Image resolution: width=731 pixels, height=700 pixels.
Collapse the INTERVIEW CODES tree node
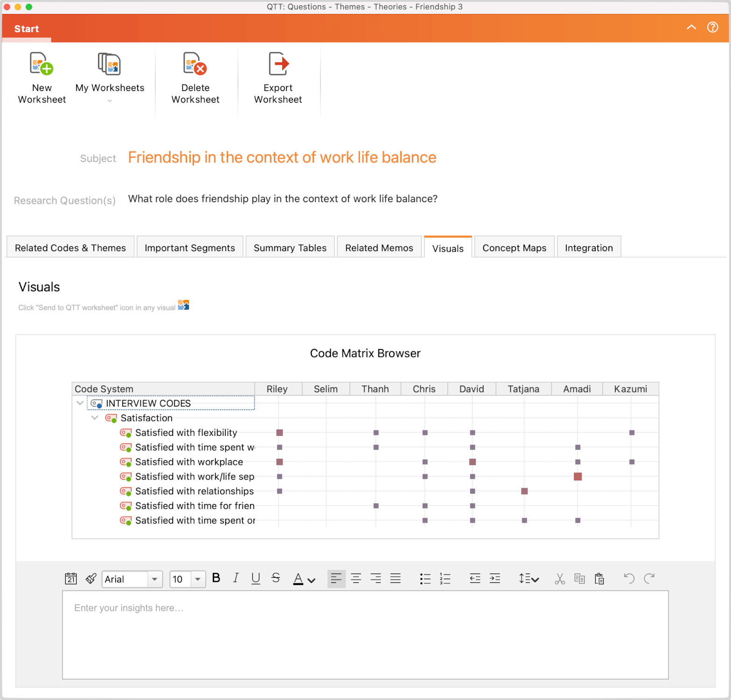(80, 403)
